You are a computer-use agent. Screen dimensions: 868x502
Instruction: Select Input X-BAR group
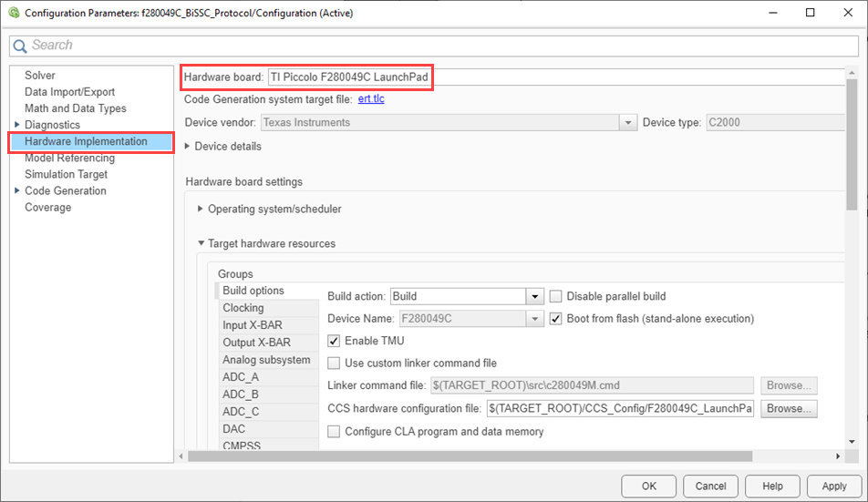(x=268, y=325)
